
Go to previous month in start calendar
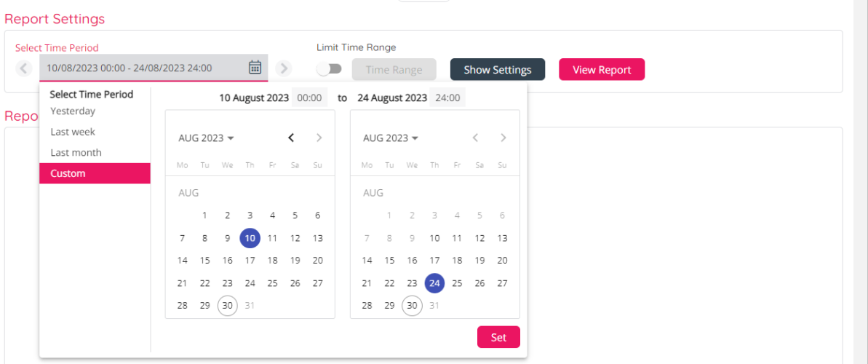click(291, 138)
